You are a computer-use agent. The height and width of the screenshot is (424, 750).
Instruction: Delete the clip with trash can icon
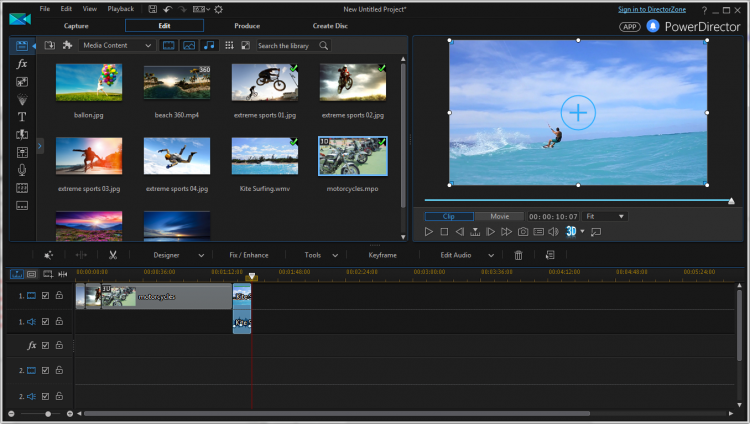520,255
